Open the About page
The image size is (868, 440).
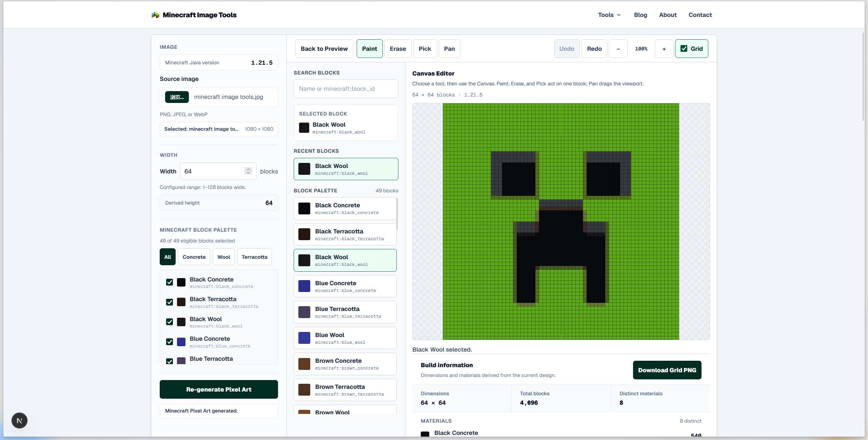click(x=668, y=15)
